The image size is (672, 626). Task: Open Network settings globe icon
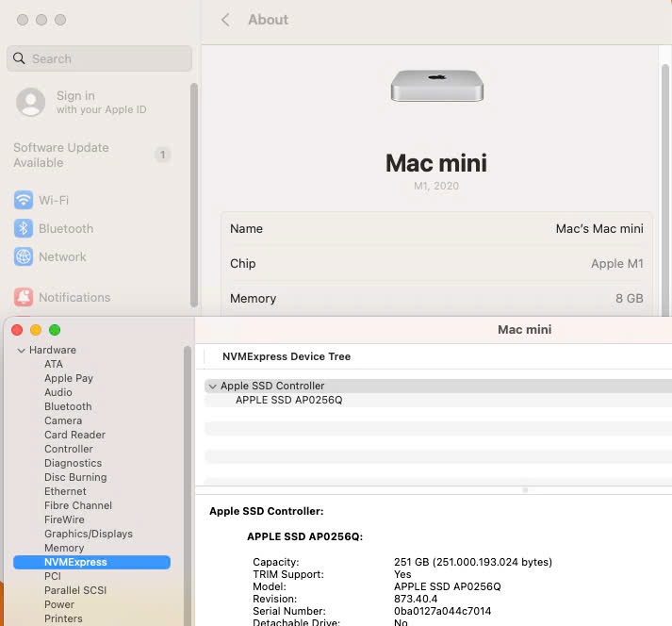[24, 256]
